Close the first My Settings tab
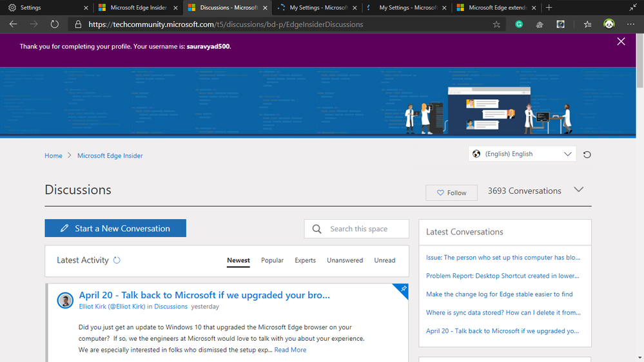Screen dimensions: 644x362 pos(355,8)
